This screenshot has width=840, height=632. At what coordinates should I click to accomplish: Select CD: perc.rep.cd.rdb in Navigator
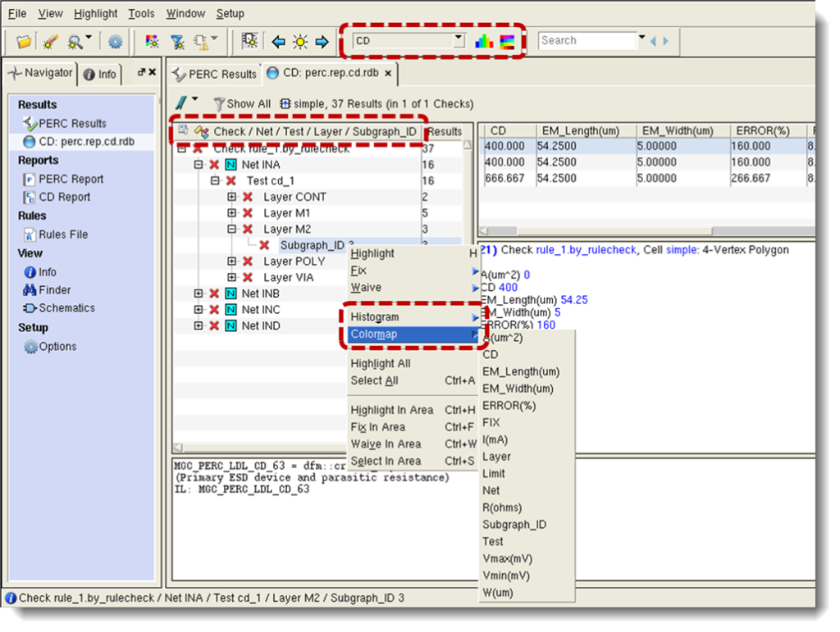(79, 142)
